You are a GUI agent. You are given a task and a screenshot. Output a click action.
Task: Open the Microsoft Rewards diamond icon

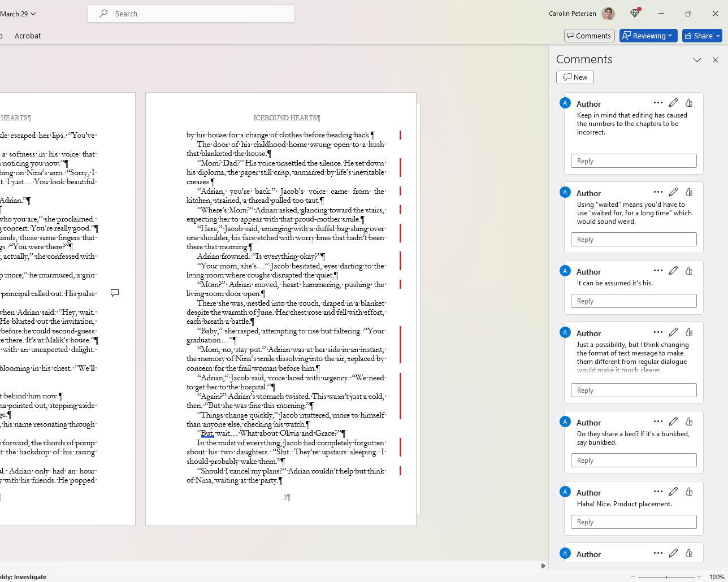[635, 14]
